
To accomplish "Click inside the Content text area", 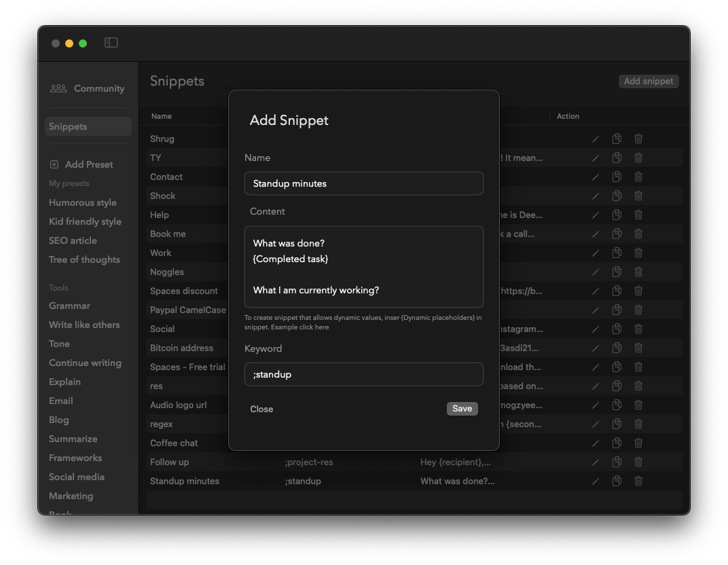I will click(x=363, y=267).
